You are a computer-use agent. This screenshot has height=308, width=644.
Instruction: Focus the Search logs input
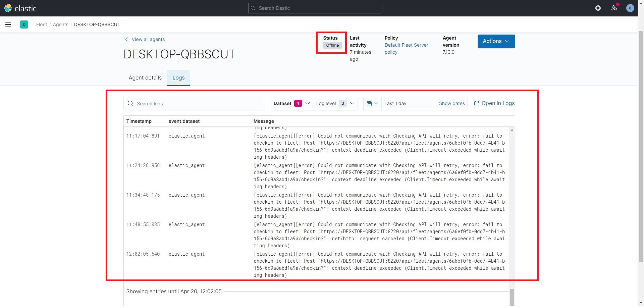[194, 103]
